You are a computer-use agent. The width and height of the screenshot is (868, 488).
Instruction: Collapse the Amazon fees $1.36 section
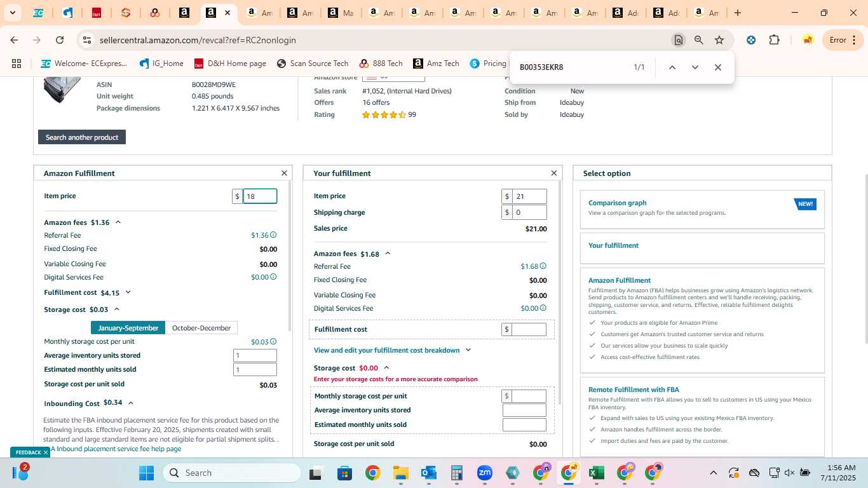point(118,222)
